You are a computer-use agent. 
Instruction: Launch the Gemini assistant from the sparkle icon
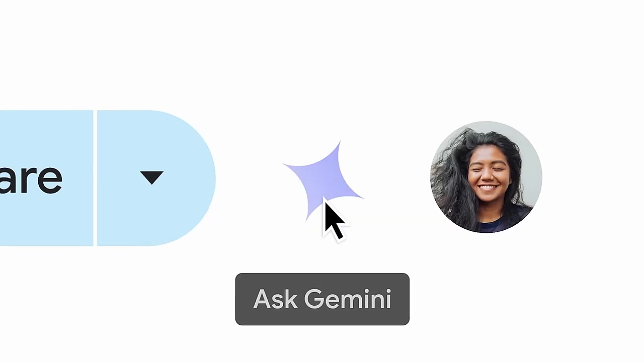coord(322,179)
